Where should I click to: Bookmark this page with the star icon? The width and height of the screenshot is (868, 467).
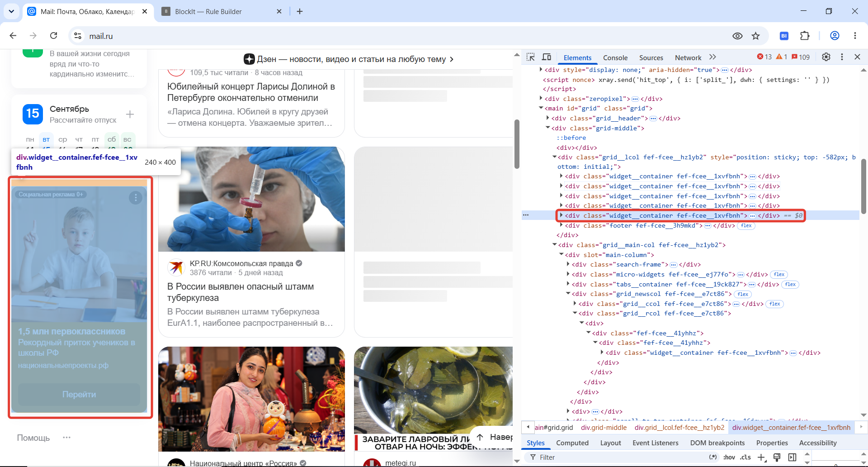click(x=756, y=36)
